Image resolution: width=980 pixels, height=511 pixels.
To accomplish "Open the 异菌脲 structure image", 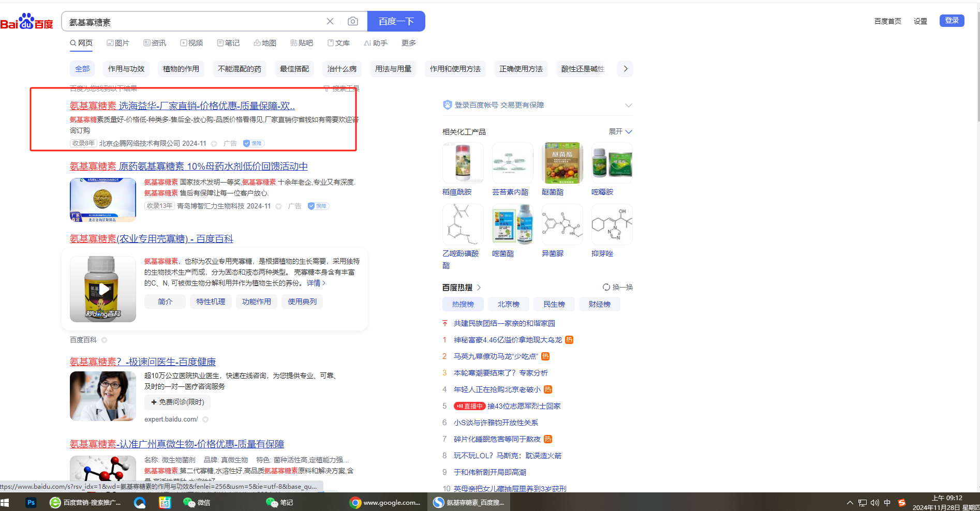I will 562,224.
